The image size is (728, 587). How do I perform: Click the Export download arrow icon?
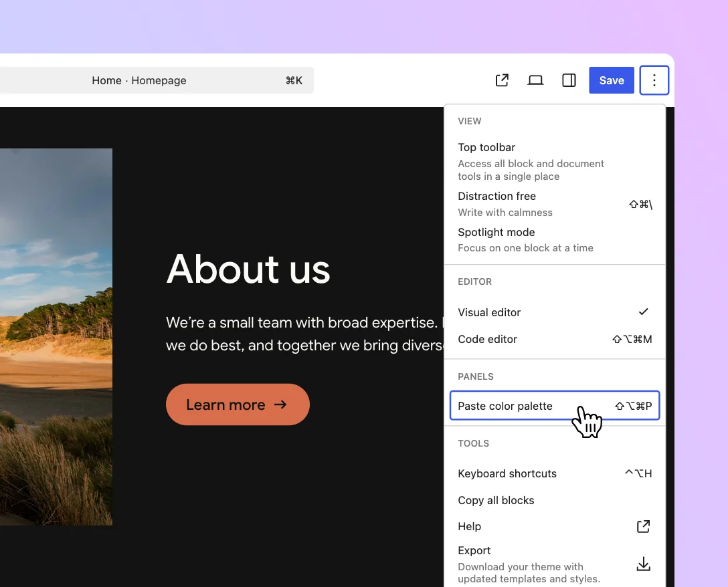click(643, 564)
